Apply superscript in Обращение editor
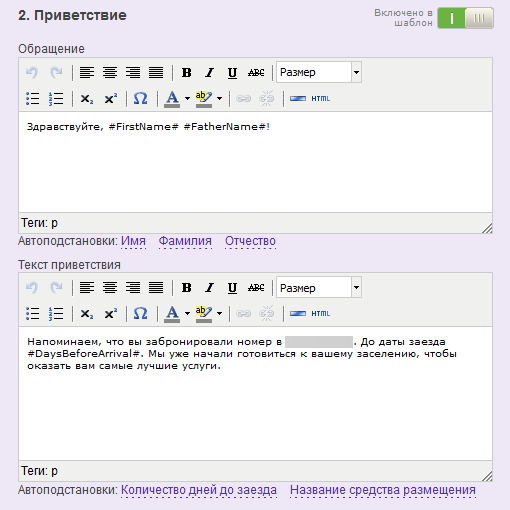The width and height of the screenshot is (510, 510). tap(111, 98)
